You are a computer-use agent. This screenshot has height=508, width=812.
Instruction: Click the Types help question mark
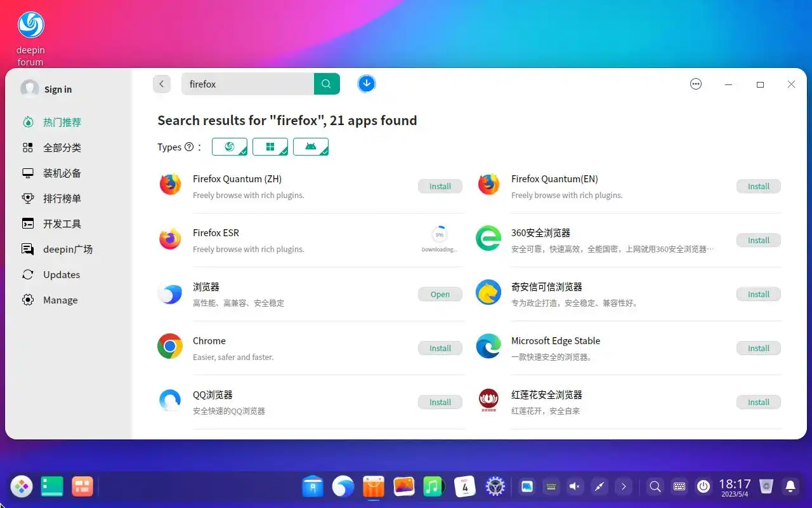pyautogui.click(x=188, y=147)
